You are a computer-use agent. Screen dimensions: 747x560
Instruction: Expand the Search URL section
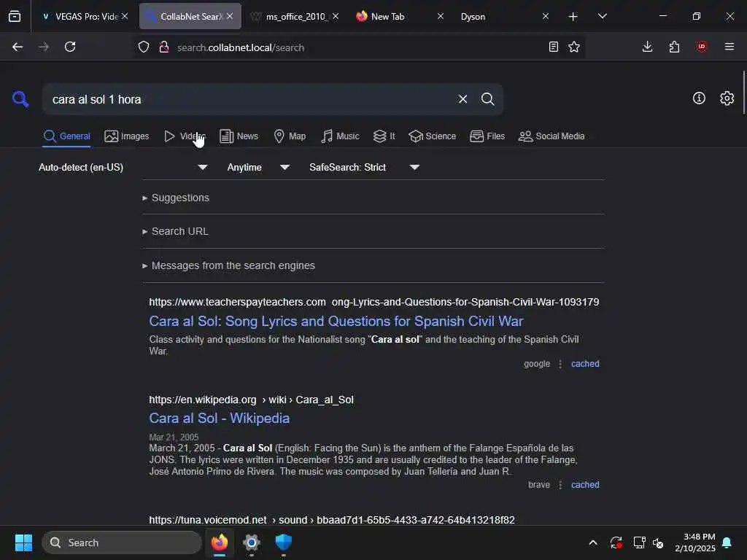175,231
